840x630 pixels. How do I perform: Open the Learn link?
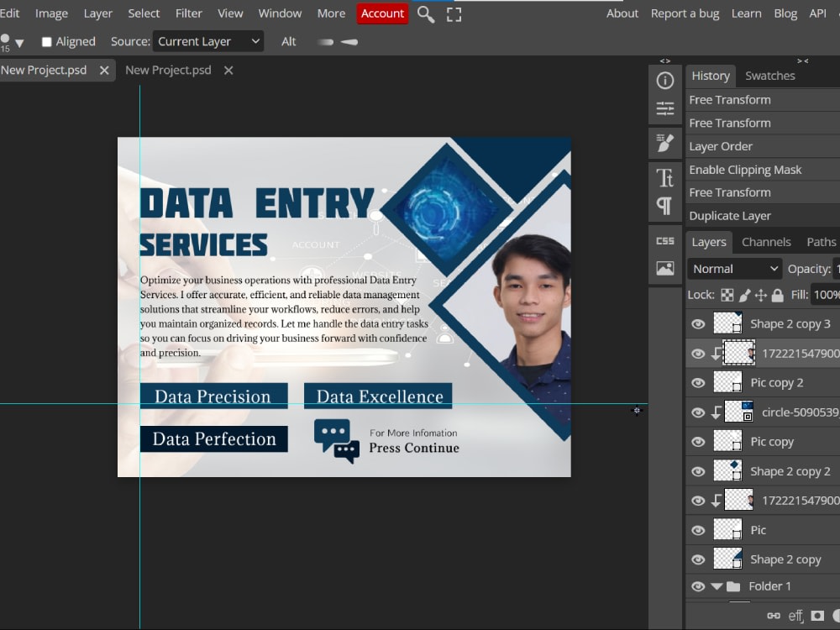746,13
